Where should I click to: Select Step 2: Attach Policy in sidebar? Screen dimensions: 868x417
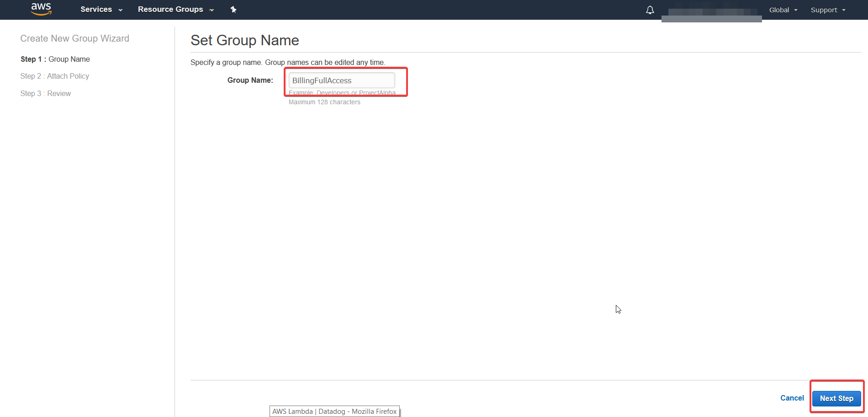coord(55,76)
